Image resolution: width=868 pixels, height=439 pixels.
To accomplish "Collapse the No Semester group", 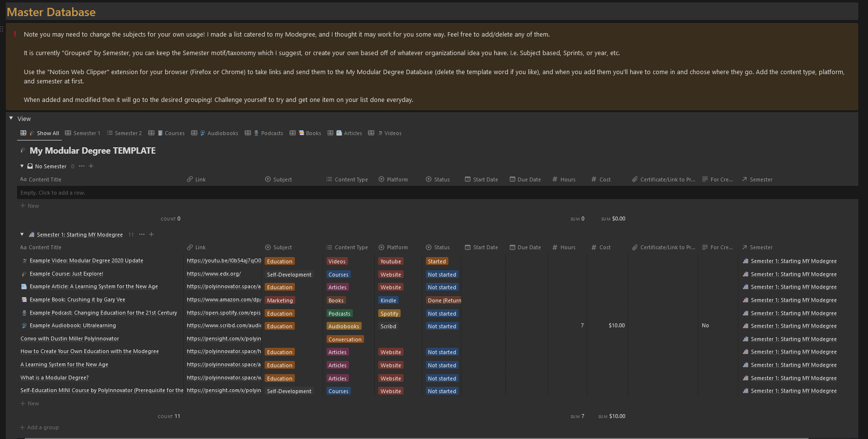I will 22,166.
